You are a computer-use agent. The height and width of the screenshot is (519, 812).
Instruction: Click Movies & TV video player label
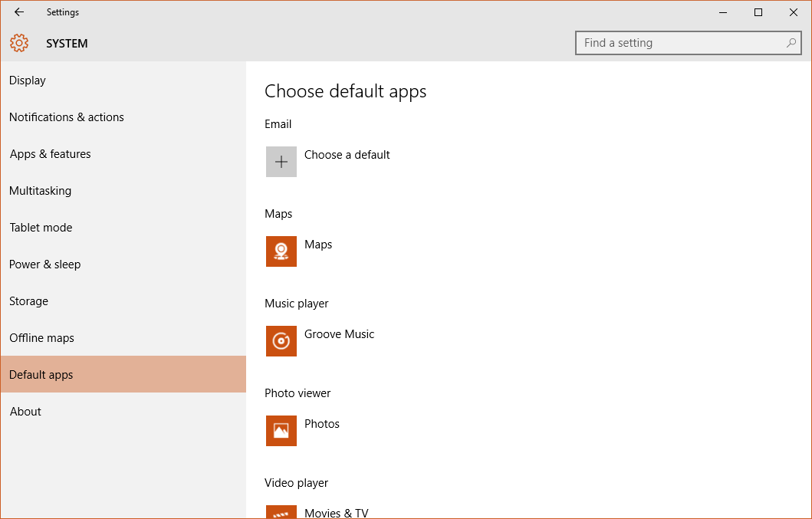(x=336, y=513)
